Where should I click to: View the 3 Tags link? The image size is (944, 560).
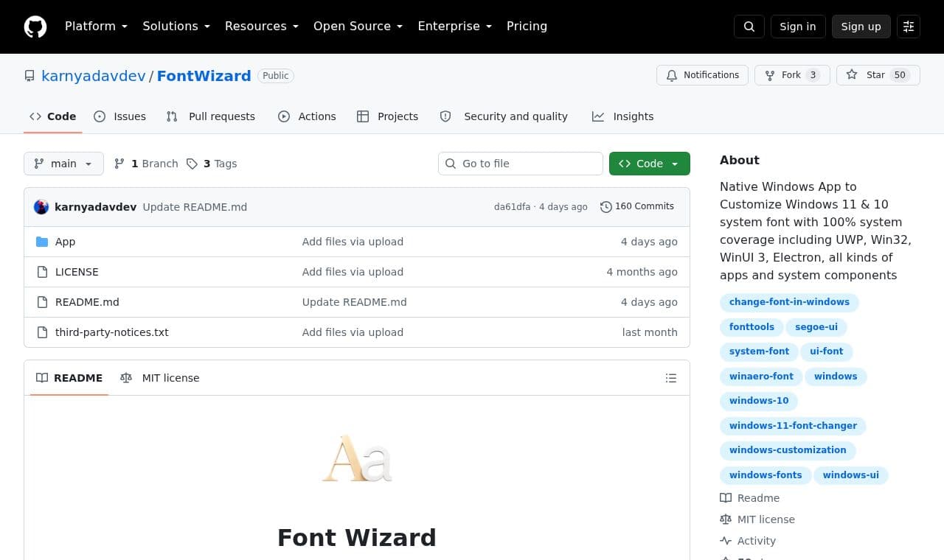(212, 164)
